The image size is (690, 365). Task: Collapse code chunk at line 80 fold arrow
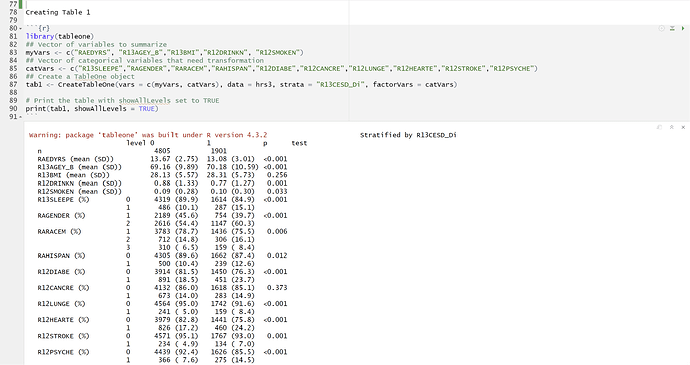click(x=20, y=29)
